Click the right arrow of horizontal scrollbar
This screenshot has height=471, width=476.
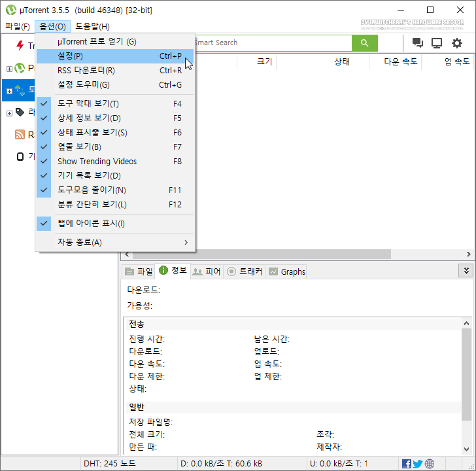click(468, 254)
